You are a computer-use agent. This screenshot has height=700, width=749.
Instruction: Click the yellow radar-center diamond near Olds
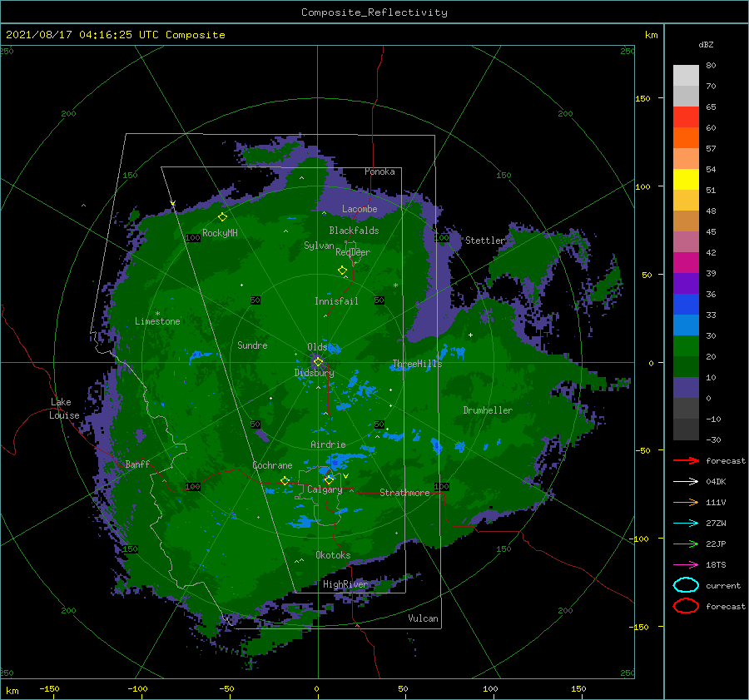pyautogui.click(x=318, y=362)
